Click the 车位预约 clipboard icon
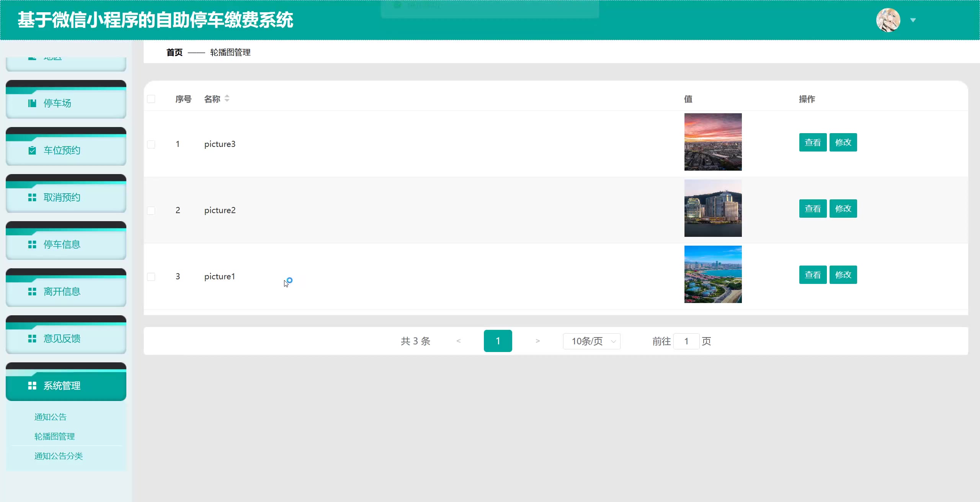Image resolution: width=980 pixels, height=502 pixels. [x=32, y=150]
